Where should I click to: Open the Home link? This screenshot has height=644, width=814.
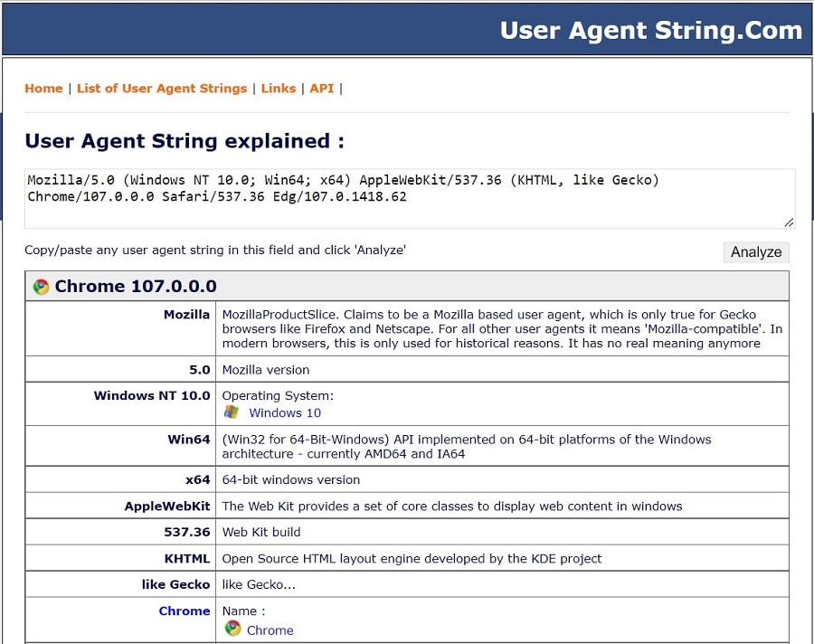[43, 89]
